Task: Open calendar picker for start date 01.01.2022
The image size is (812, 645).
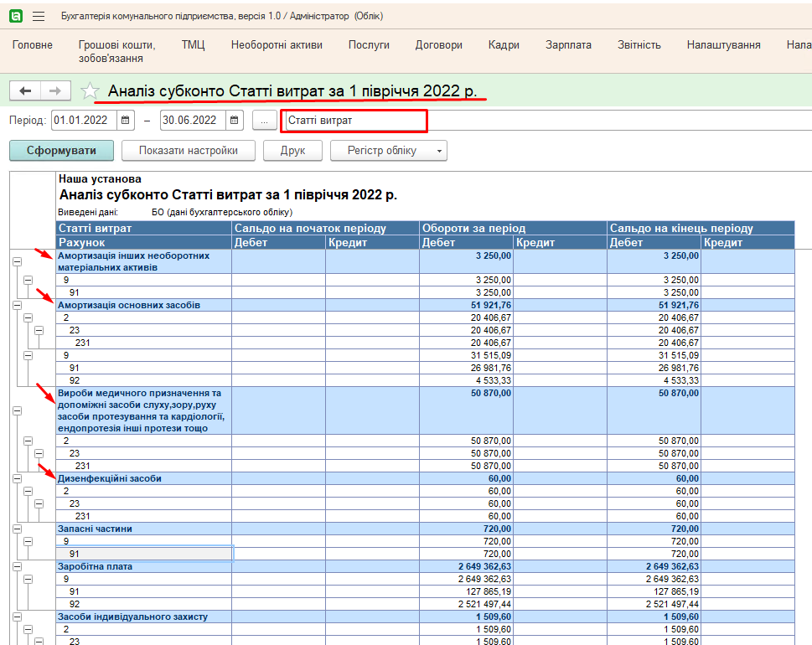Action: point(126,121)
